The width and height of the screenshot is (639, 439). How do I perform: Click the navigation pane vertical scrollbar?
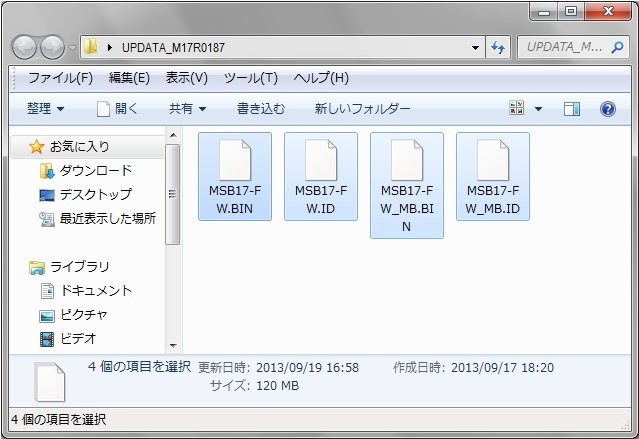click(172, 193)
